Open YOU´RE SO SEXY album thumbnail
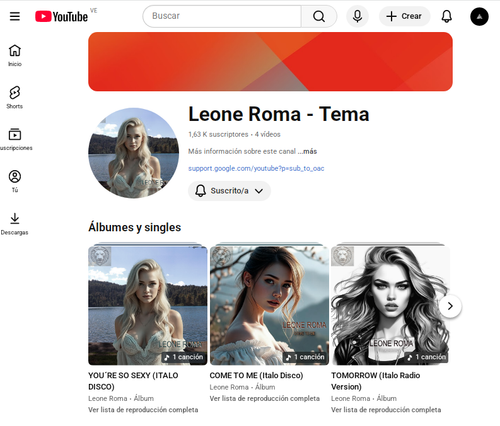Screen dimensions: 500x426 pos(148,305)
